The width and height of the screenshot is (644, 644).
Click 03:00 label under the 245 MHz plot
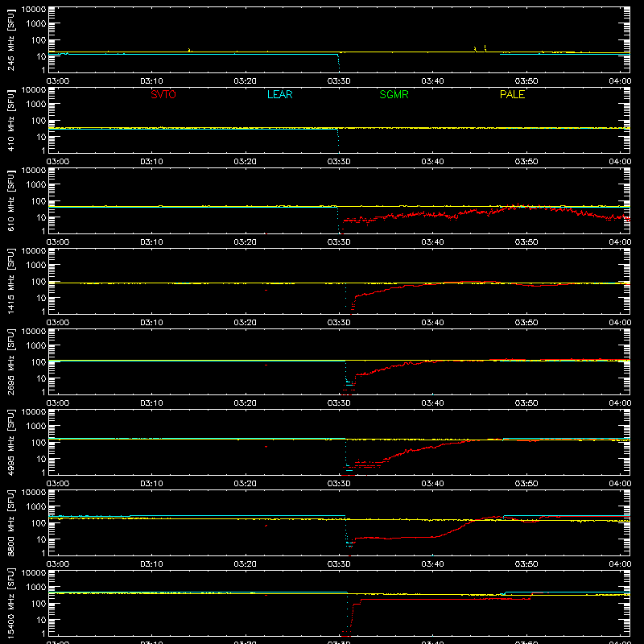click(57, 81)
